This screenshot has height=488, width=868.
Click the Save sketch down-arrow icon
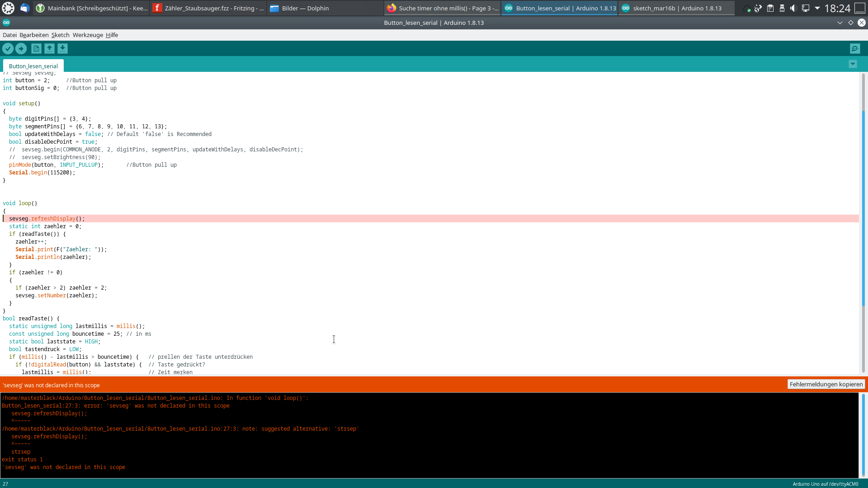(x=62, y=49)
